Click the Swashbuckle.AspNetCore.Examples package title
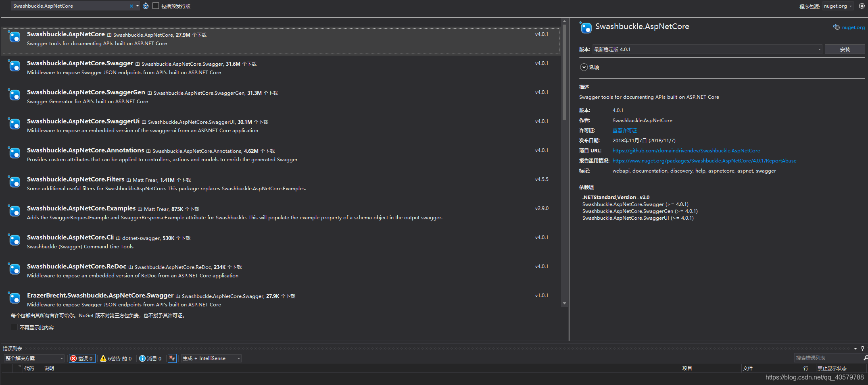Viewport: 868px width, 385px height. (x=81, y=208)
